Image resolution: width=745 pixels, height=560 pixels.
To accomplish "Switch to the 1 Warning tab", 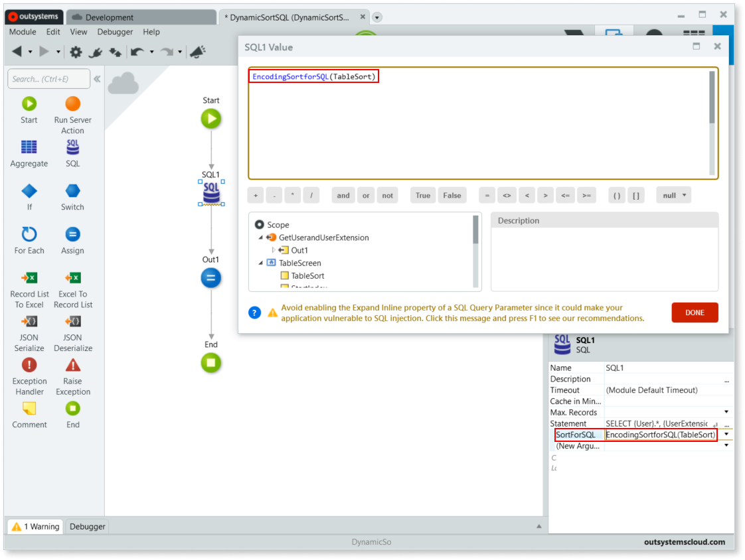I will (x=35, y=526).
